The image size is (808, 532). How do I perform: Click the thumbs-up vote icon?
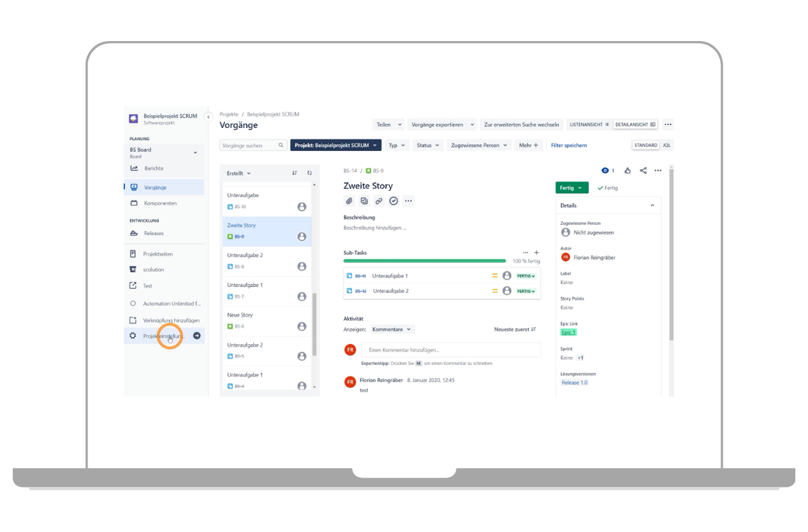628,171
